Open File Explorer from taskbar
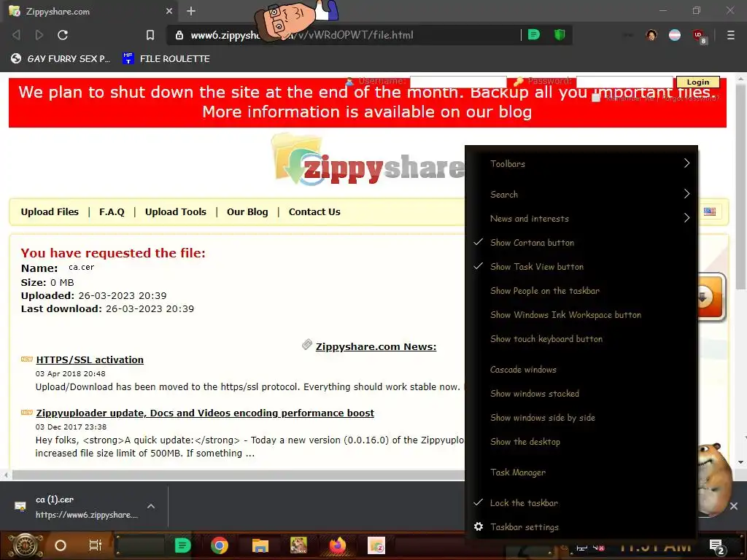Image resolution: width=747 pixels, height=560 pixels. [x=260, y=545]
